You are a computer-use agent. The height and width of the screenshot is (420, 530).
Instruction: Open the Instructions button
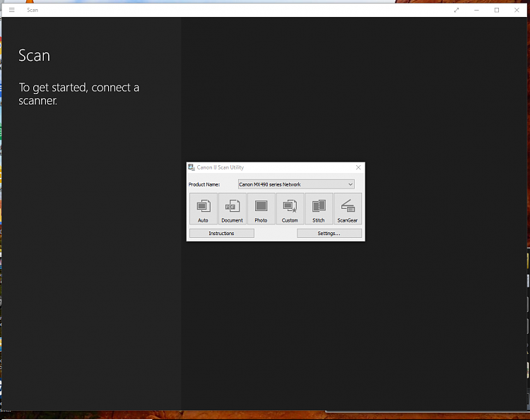[221, 233]
